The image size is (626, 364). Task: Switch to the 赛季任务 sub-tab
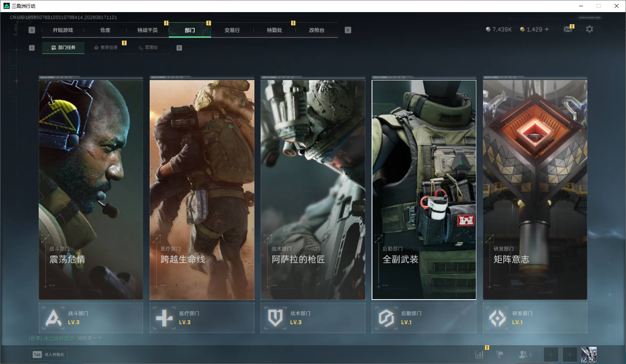pos(106,48)
